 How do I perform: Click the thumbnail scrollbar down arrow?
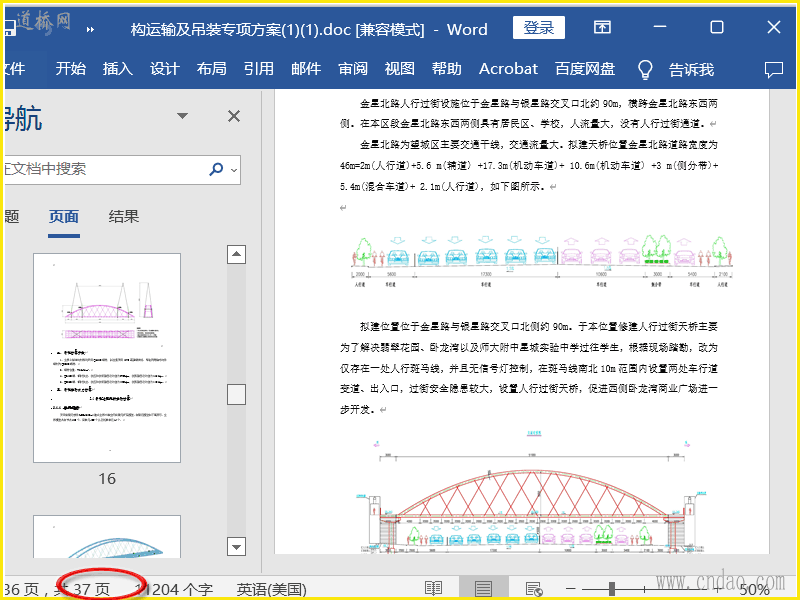[x=236, y=547]
